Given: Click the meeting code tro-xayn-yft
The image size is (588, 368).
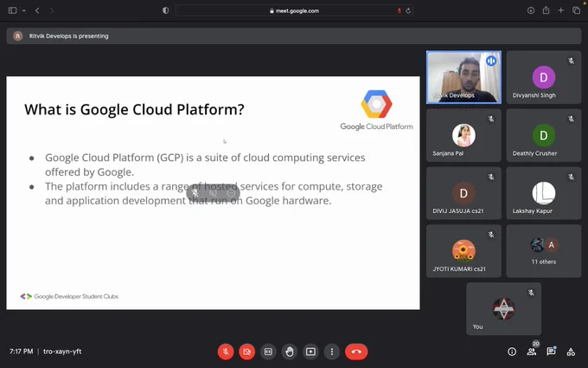Looking at the screenshot, I should (62, 352).
